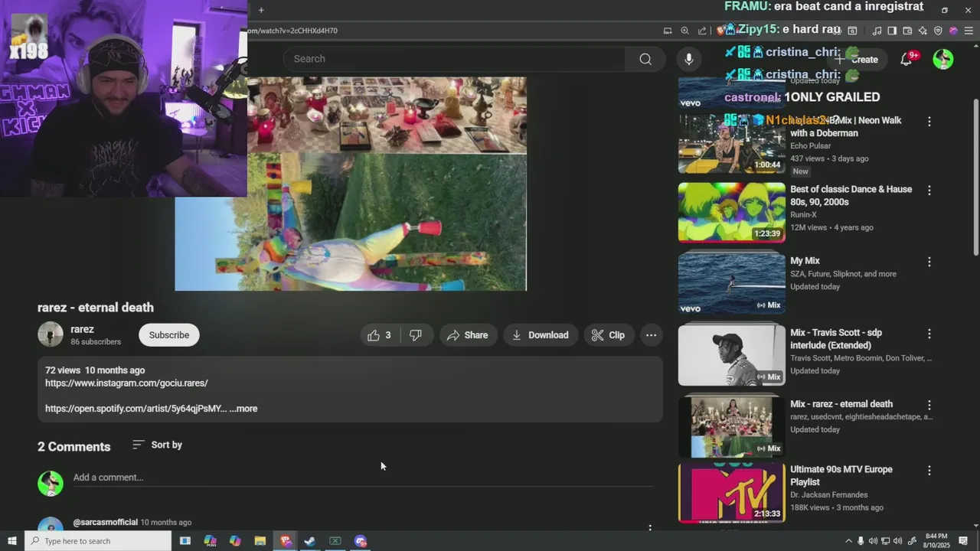Toggle browser sidebar panel icon
The image size is (980, 551).
point(892,31)
